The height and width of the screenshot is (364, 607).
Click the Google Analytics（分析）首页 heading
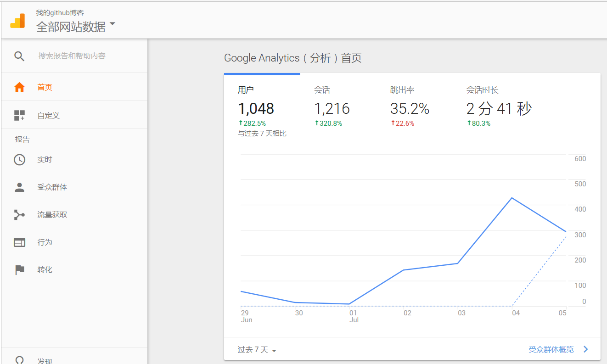click(293, 58)
